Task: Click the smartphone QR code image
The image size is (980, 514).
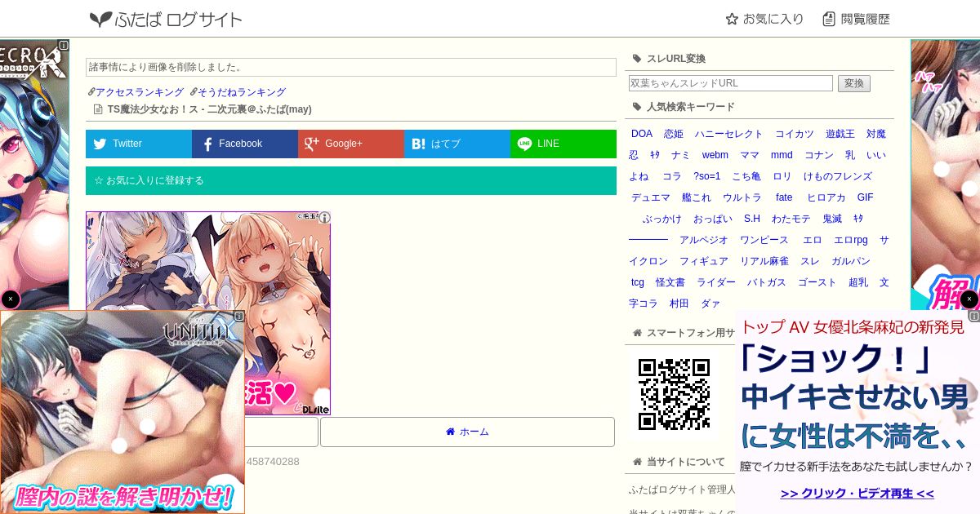Action: coord(674,394)
